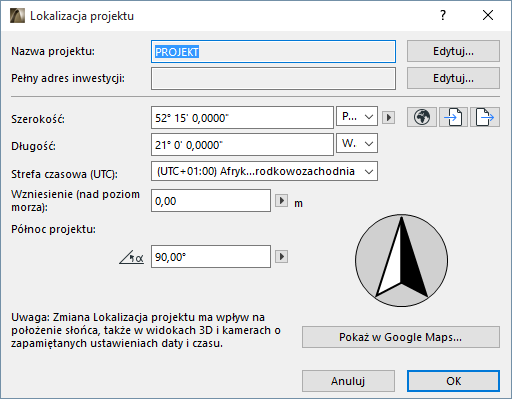The width and height of the screenshot is (512, 399).
Task: Open location in globe map icon
Action: tap(422, 117)
